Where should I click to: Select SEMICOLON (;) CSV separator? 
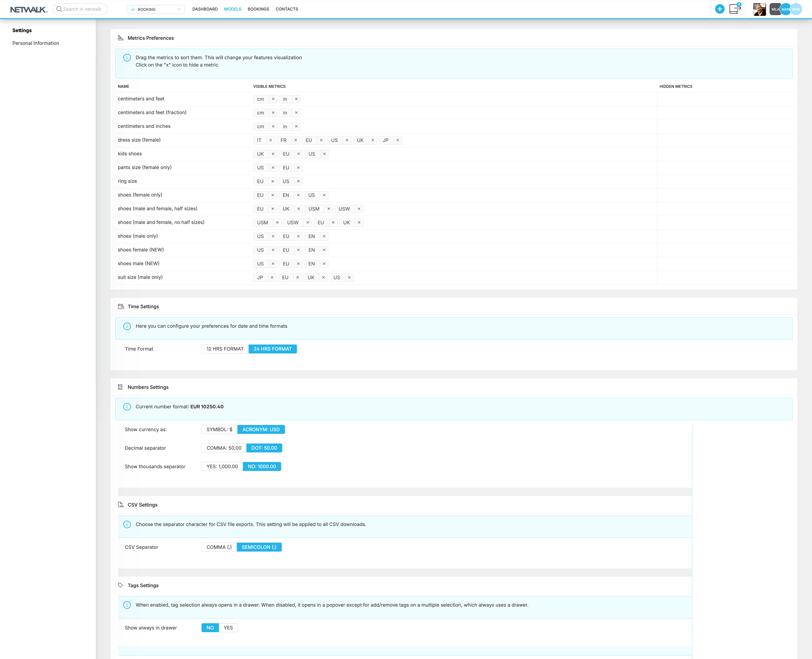click(259, 547)
